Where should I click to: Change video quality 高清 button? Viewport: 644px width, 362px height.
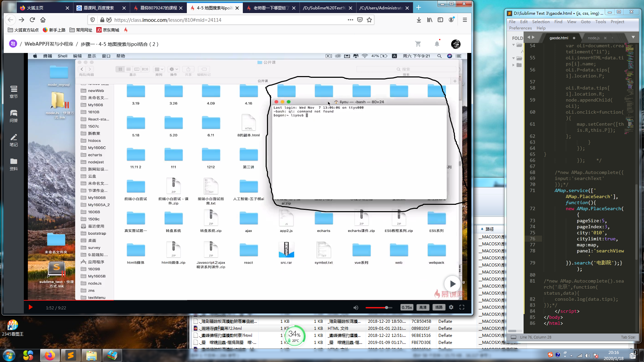(x=423, y=307)
